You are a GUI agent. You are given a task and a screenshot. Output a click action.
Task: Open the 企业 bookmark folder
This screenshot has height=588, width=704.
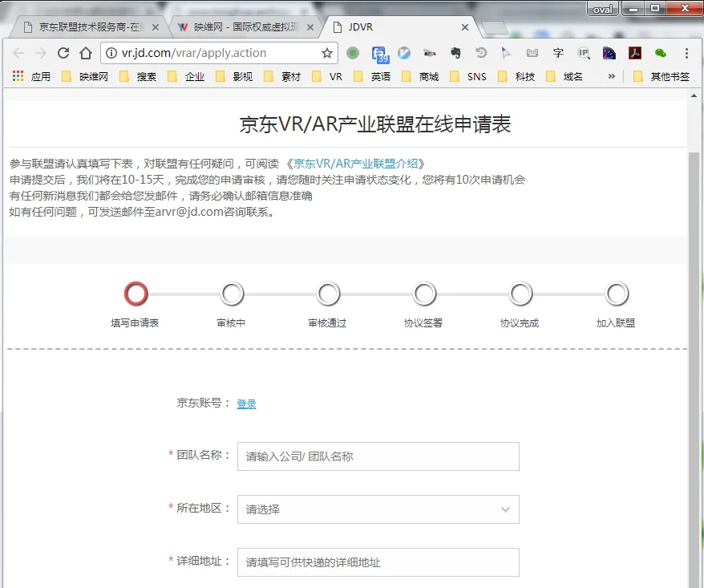(186, 77)
